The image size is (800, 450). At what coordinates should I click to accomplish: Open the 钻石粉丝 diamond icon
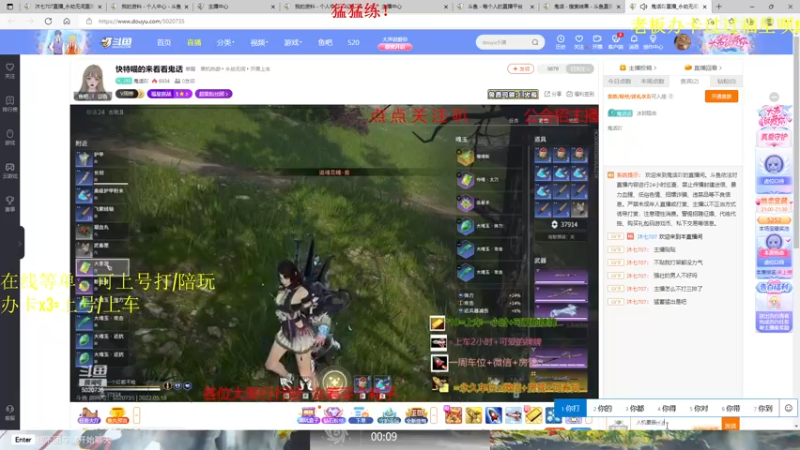tap(333, 415)
